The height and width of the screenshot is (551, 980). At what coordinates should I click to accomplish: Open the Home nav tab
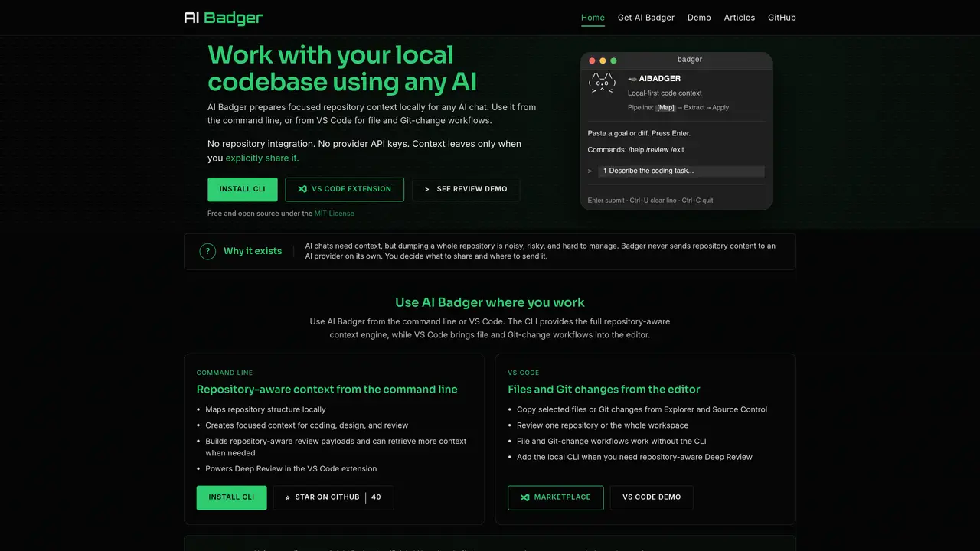tap(593, 18)
